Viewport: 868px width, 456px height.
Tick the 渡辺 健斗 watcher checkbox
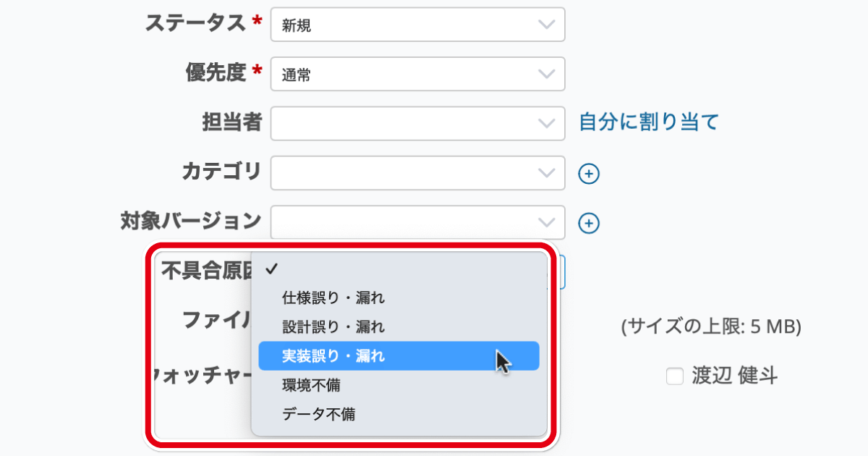click(675, 376)
